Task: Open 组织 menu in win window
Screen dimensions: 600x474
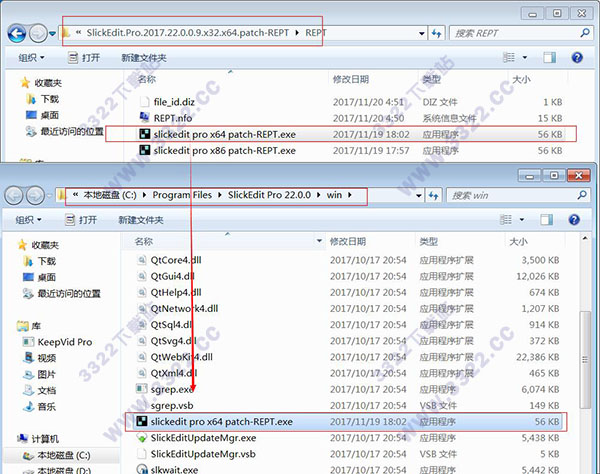Action: (28, 220)
